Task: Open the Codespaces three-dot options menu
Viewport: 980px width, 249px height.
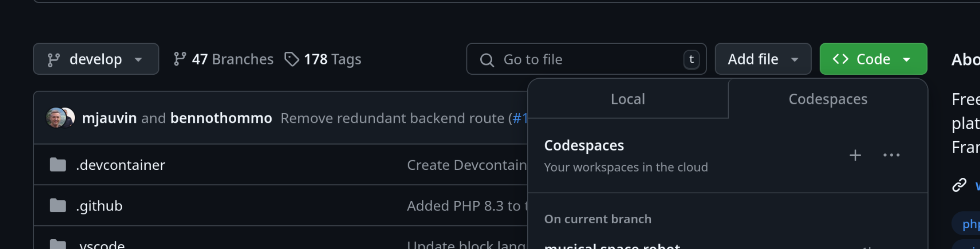Action: coord(891,155)
